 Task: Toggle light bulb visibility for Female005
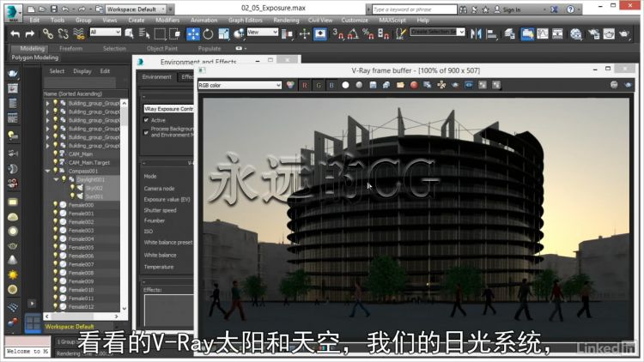tap(56, 247)
